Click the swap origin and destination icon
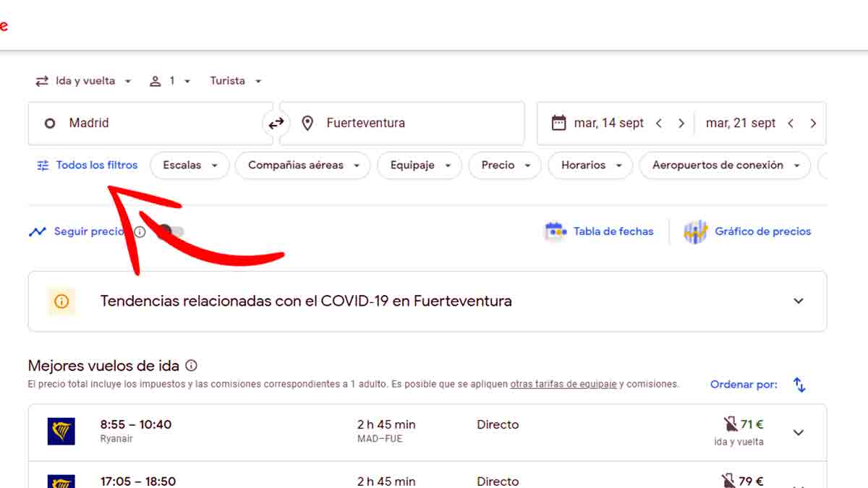 tap(276, 124)
